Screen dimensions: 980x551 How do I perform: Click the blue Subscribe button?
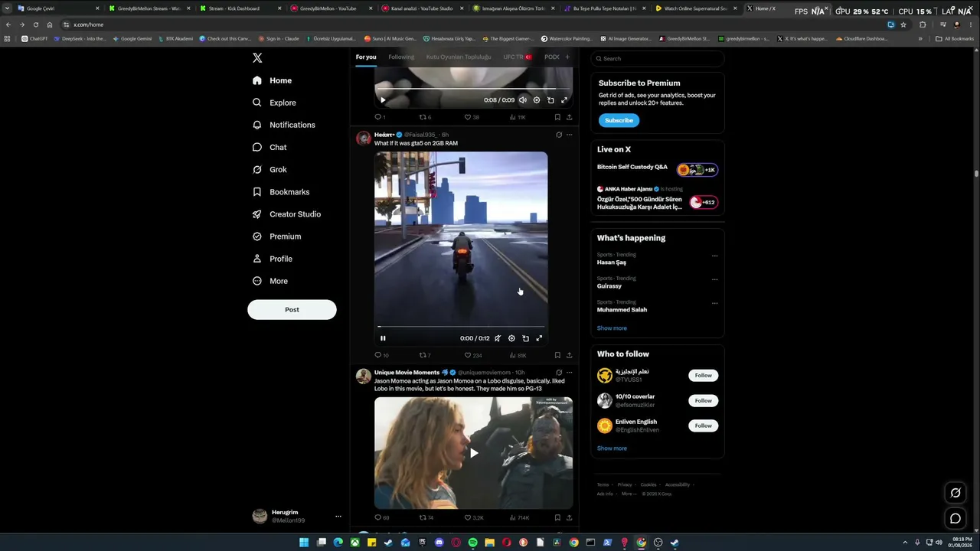pos(619,120)
